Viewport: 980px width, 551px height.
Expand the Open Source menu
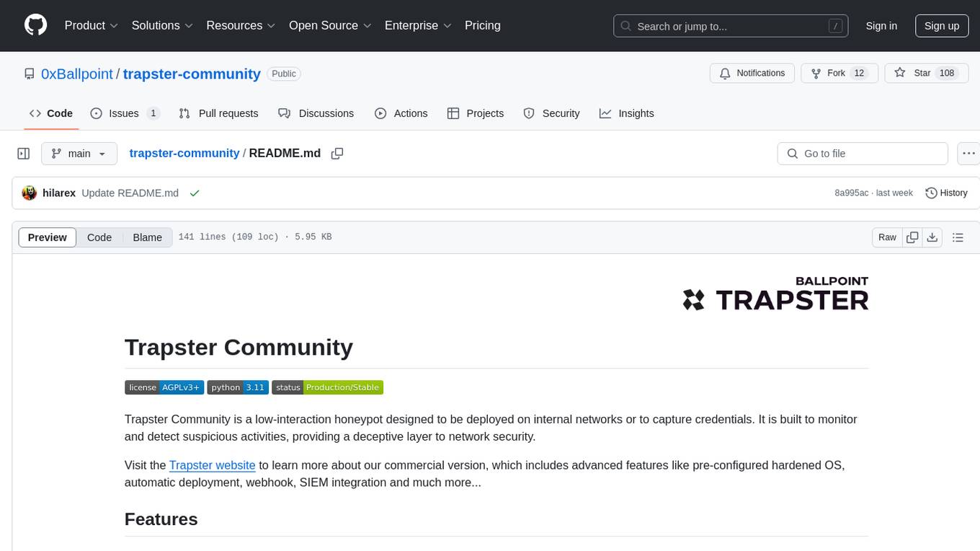[330, 25]
